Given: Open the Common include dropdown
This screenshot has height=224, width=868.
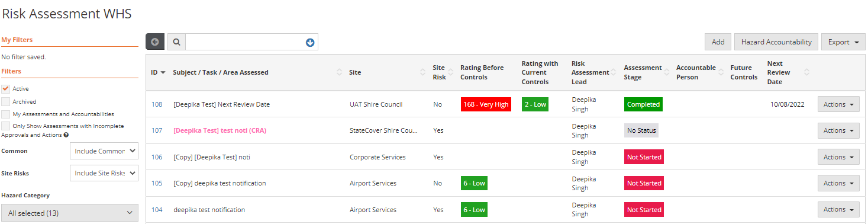Looking at the screenshot, I should [x=104, y=151].
